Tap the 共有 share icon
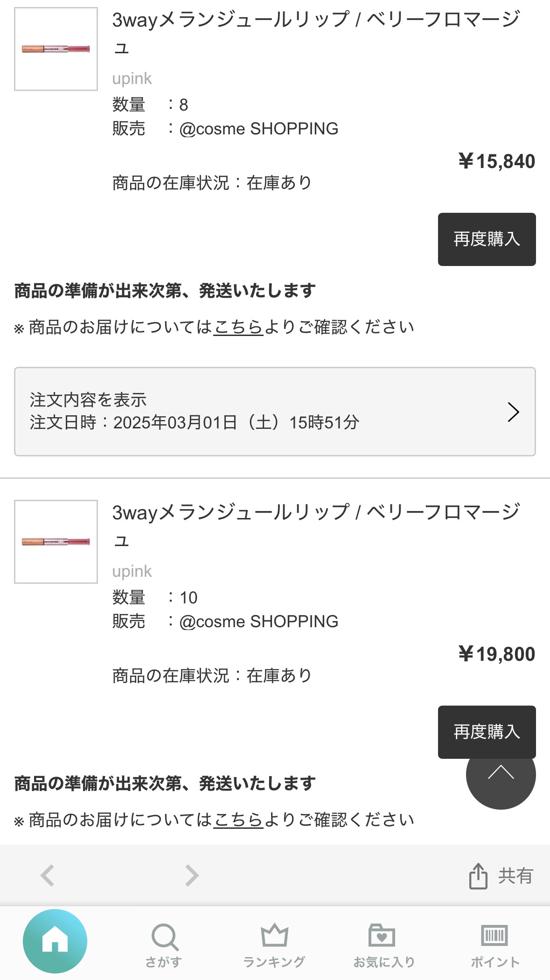 [x=478, y=876]
